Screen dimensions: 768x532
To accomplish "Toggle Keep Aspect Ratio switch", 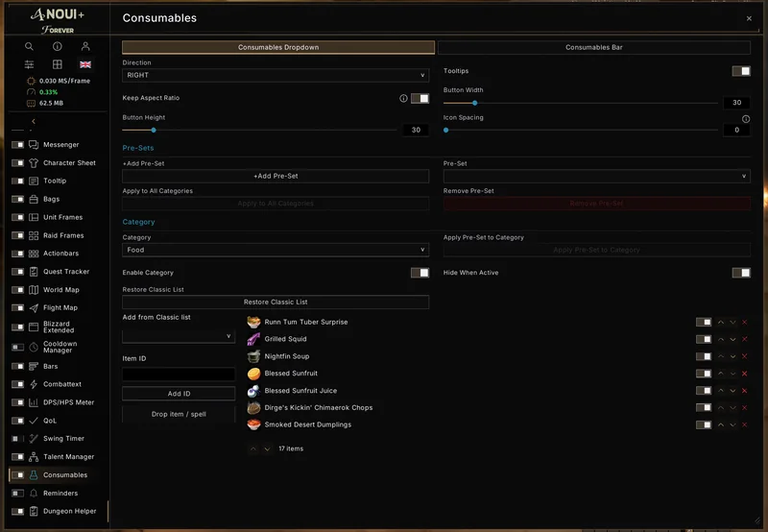I will point(420,98).
